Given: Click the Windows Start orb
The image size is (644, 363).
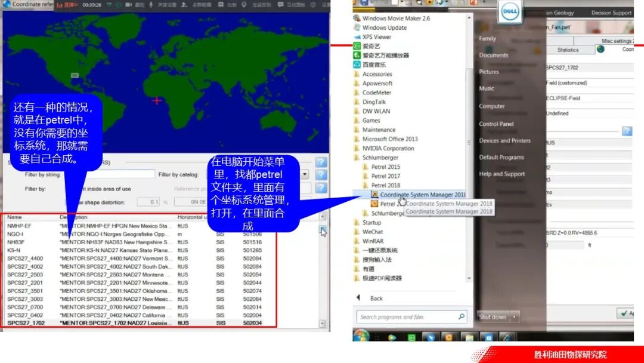Looking at the screenshot, I should click(361, 336).
